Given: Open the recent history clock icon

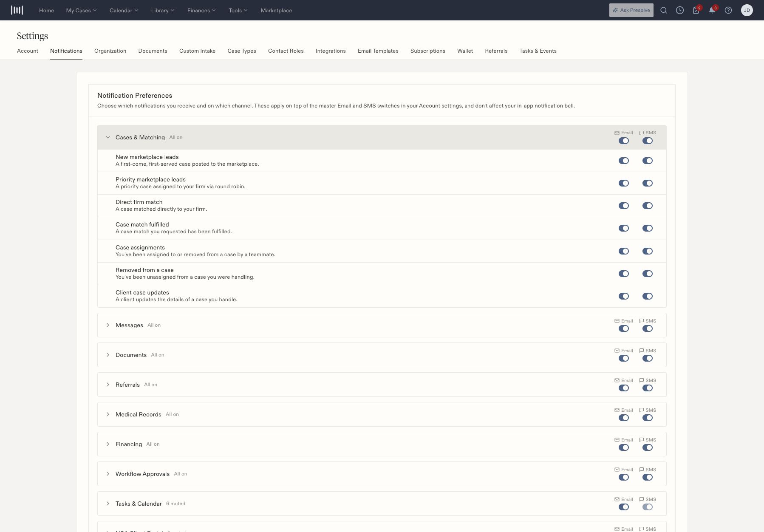Looking at the screenshot, I should [x=680, y=10].
